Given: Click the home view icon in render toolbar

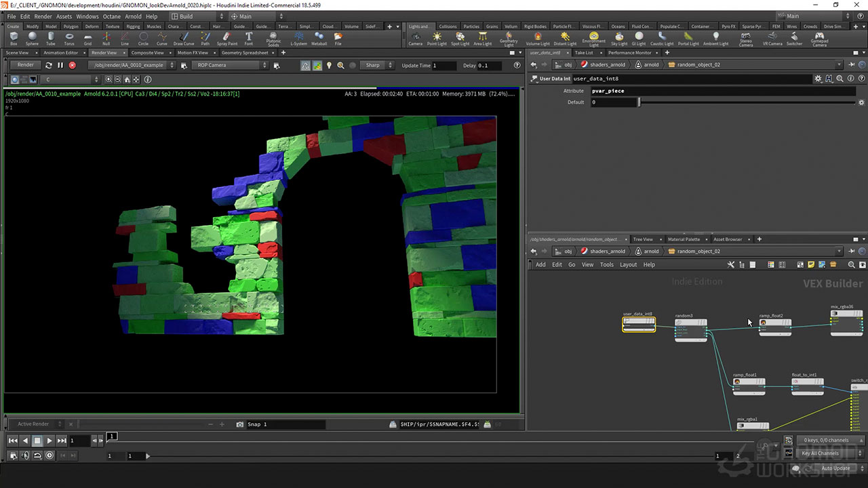Looking at the screenshot, I should pyautogui.click(x=127, y=79).
